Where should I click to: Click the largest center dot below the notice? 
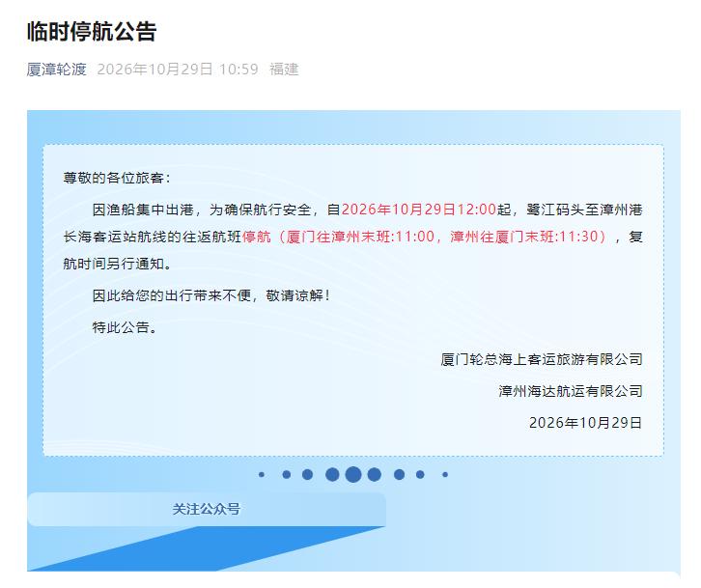click(353, 474)
